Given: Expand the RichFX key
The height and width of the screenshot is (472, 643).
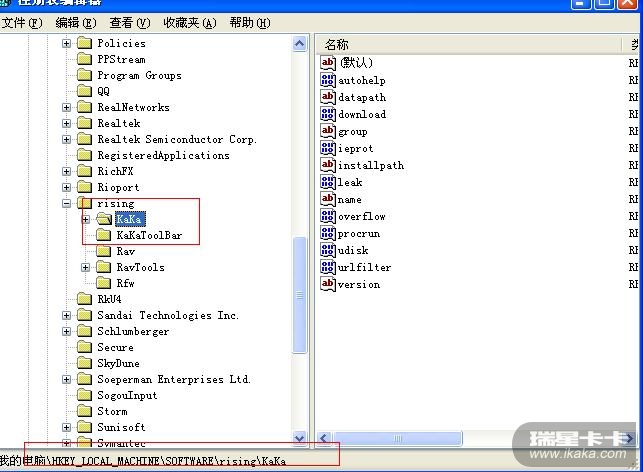Looking at the screenshot, I should point(66,171).
